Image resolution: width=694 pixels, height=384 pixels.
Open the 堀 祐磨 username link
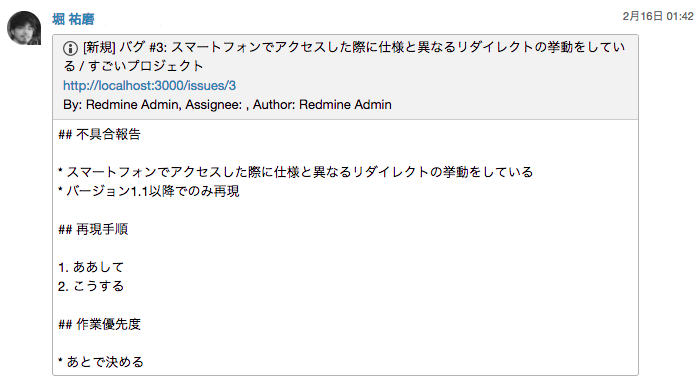(x=73, y=19)
